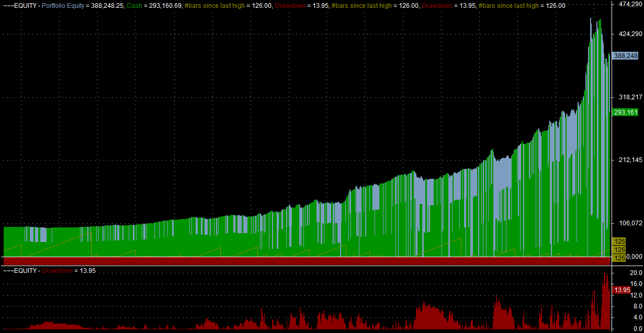Click Drawdown = 13.95 in lower pane title
The image size is (644, 333).
coord(69,271)
